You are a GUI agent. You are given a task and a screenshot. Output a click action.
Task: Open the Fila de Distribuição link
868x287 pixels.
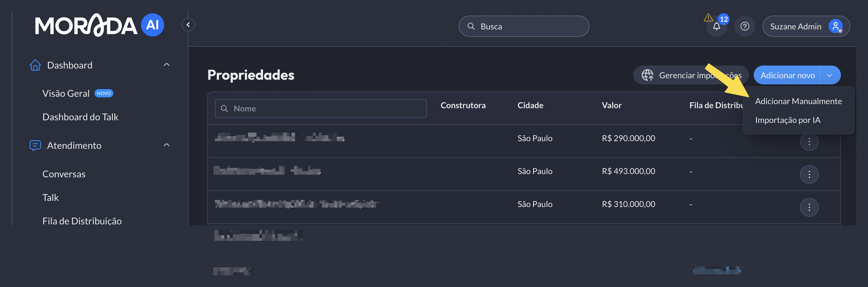pos(82,221)
